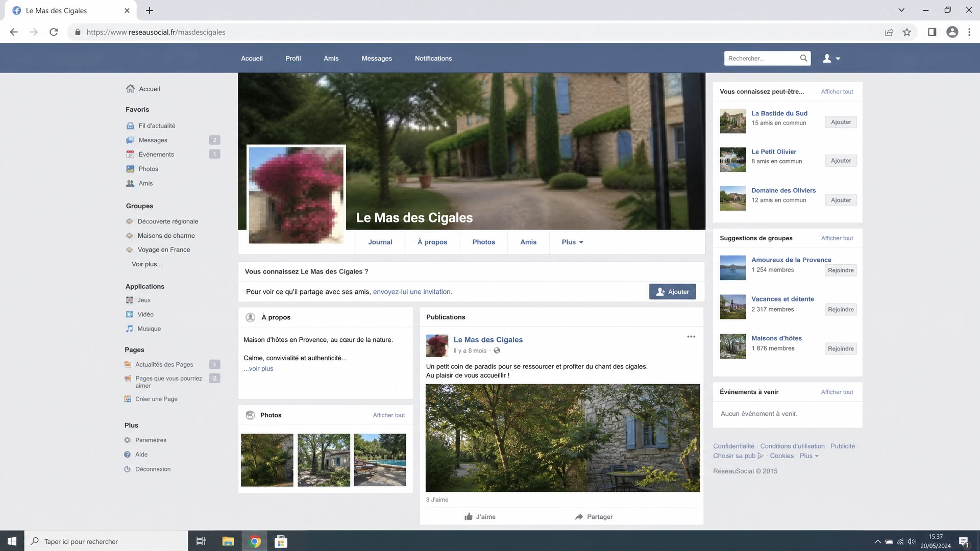980x551 pixels.
Task: Open Le Petit Olivier profile link
Action: click(x=774, y=152)
